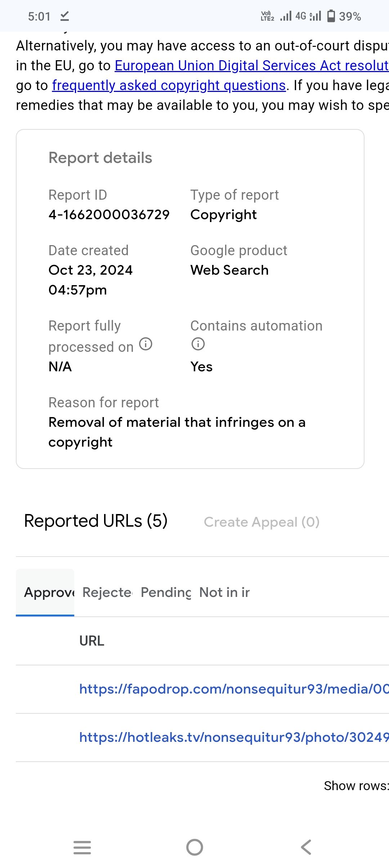Switch to the Pending tab
The image size is (389, 868).
point(166,592)
